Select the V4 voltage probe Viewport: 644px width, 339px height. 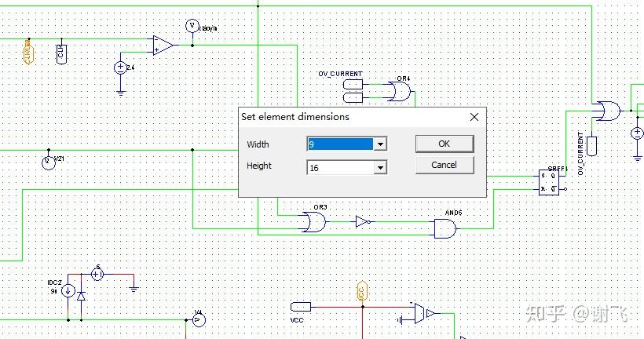[199, 319]
